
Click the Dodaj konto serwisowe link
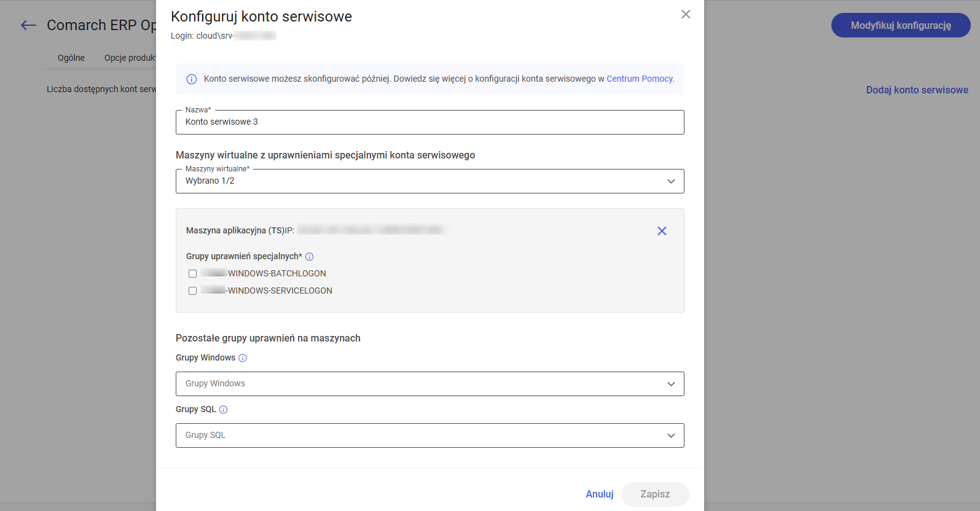tap(917, 90)
